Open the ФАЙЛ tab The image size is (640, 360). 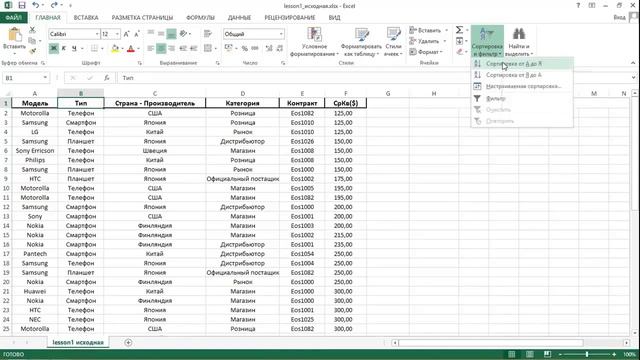coord(13,18)
